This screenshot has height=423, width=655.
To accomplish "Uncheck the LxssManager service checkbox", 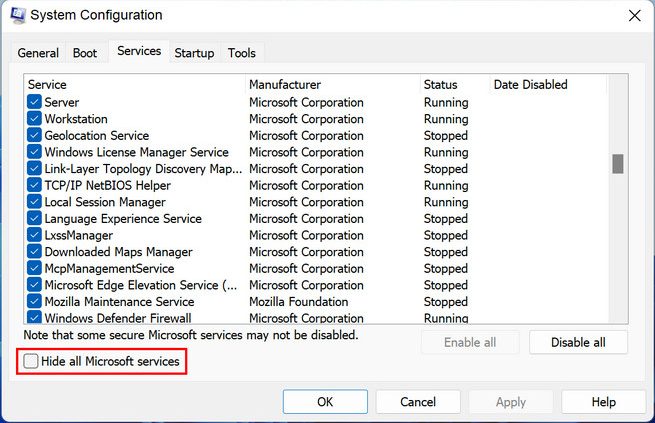I will coord(35,235).
